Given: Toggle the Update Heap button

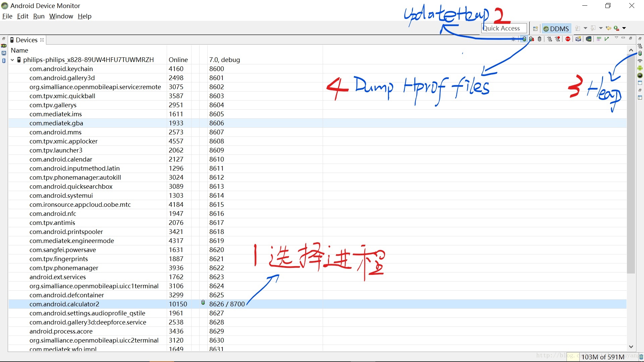Looking at the screenshot, I should pyautogui.click(x=524, y=39).
